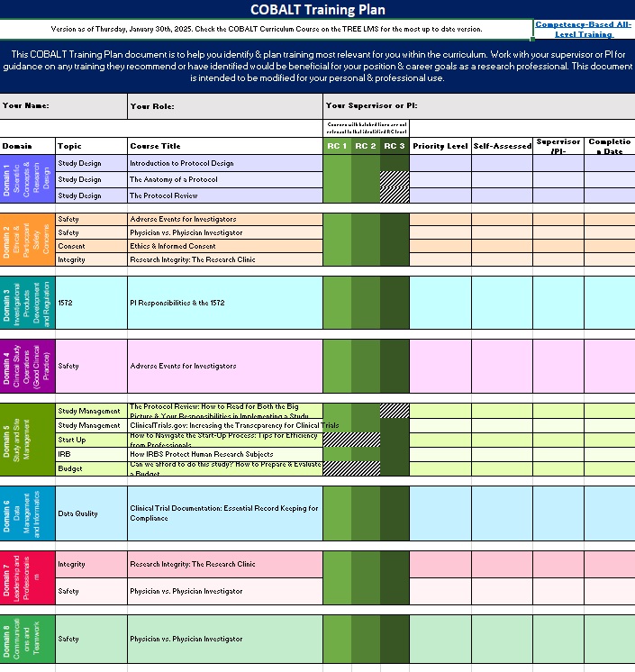This screenshot has height=672, width=635.
Task: Select Domain 6 Data Management and Informatics label
Action: tap(27, 513)
